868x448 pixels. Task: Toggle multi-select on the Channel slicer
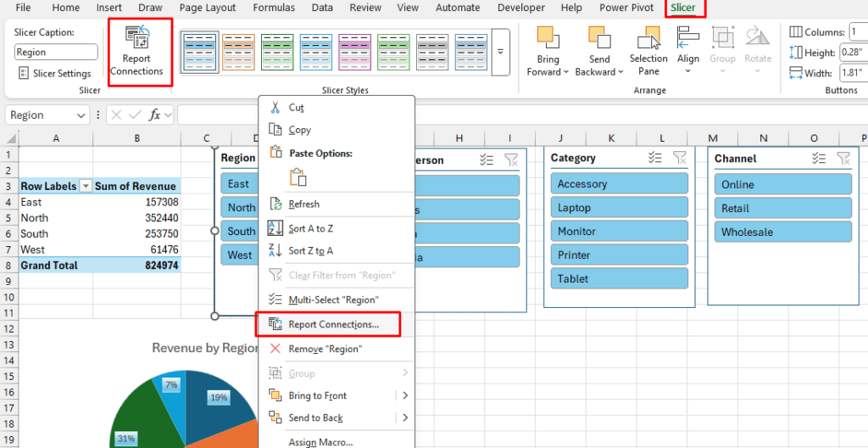point(819,159)
